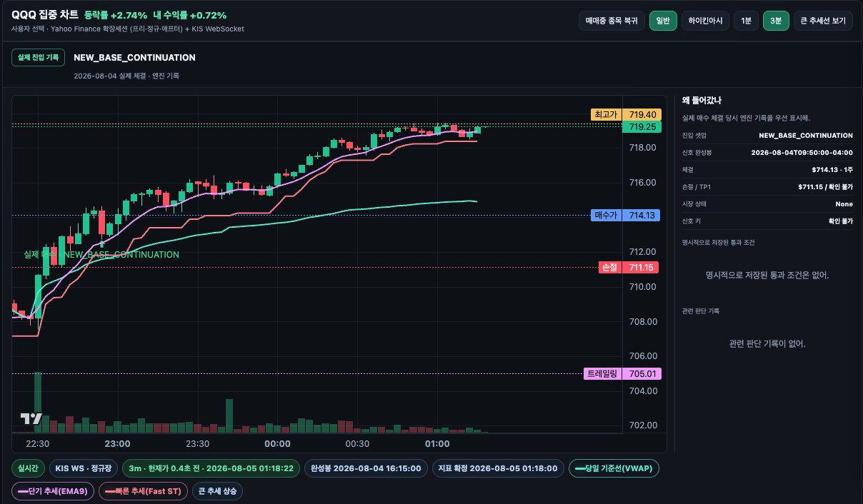Click the 매수가 714.13 price tag
The width and height of the screenshot is (863, 504).
click(627, 215)
